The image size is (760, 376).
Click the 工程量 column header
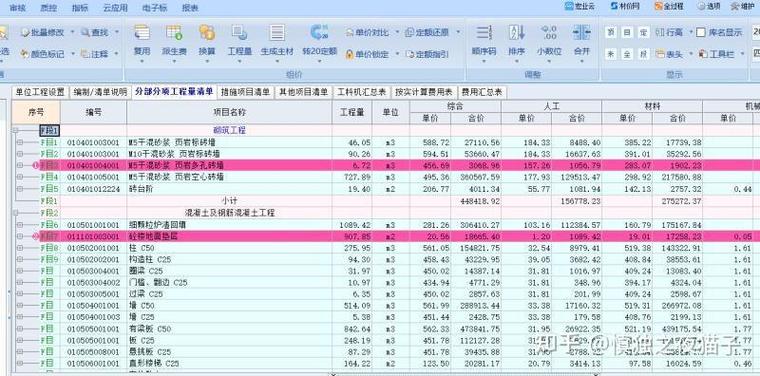point(352,112)
